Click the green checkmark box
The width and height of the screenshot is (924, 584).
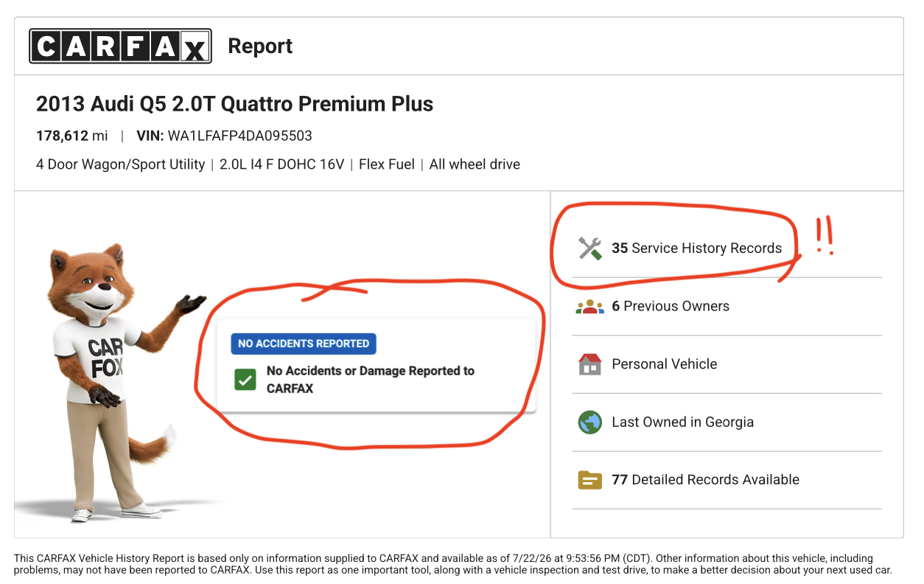click(x=245, y=380)
